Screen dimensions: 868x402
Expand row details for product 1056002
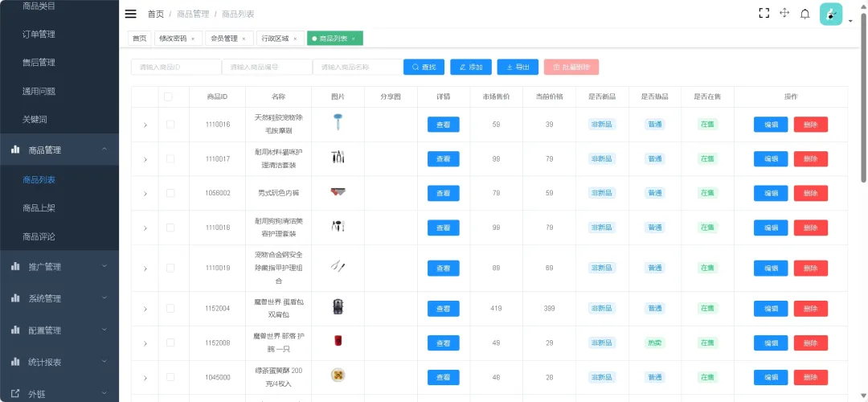[145, 194]
